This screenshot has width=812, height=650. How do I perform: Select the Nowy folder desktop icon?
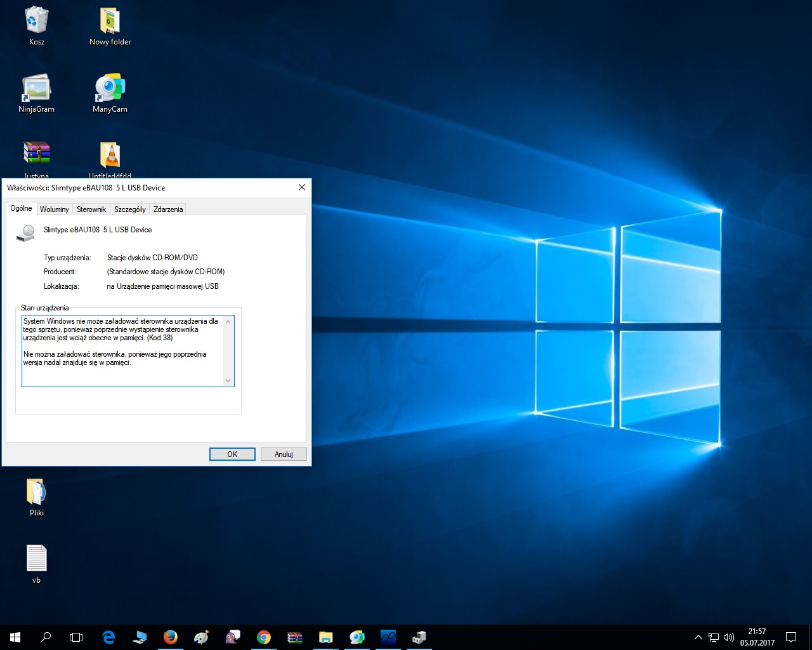point(110,25)
